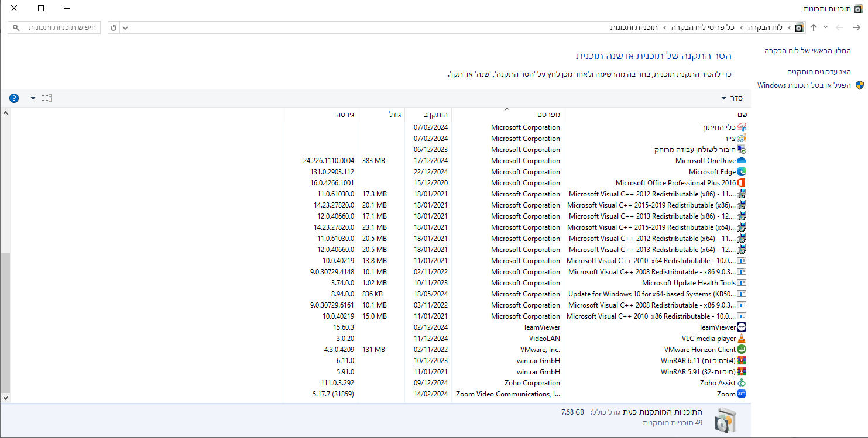Click the תוכניות ותכונות breadcrumb
This screenshot has width=868, height=438.
coord(634,27)
